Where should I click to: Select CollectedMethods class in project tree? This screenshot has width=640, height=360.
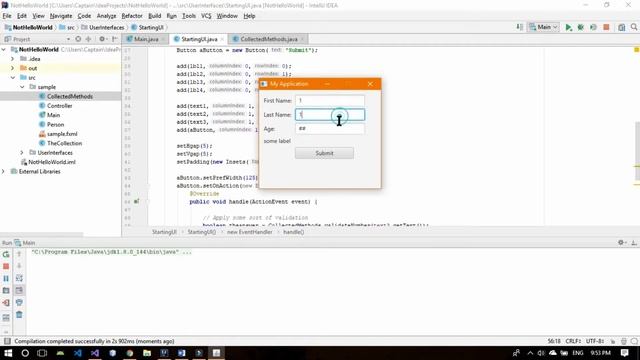(x=70, y=96)
